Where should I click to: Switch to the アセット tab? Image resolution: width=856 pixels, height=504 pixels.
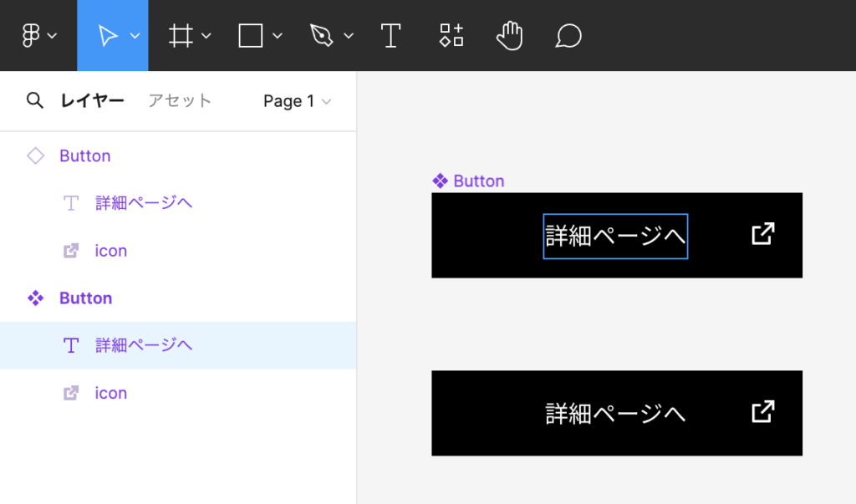tap(180, 101)
